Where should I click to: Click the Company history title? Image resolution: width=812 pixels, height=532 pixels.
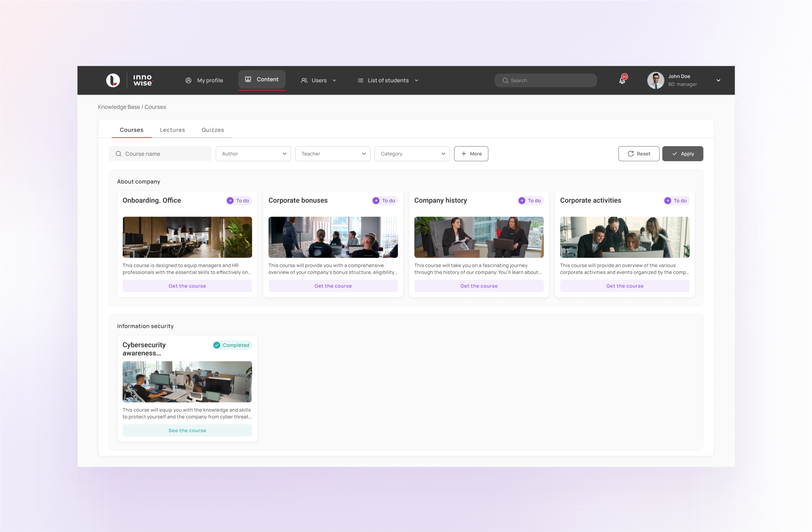(x=440, y=200)
